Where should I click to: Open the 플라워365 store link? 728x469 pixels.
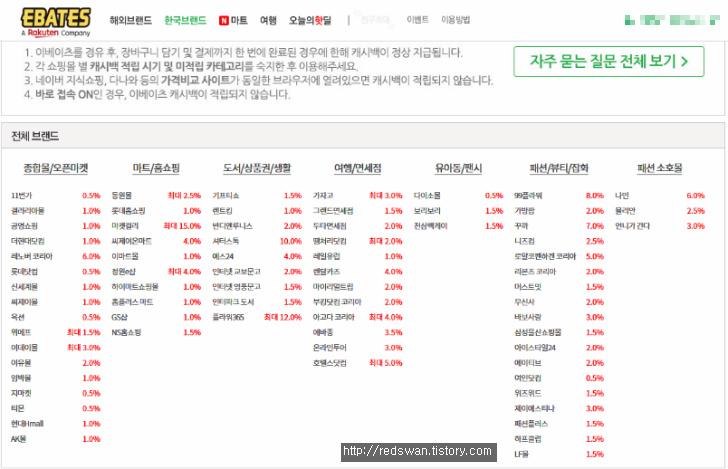228,317
